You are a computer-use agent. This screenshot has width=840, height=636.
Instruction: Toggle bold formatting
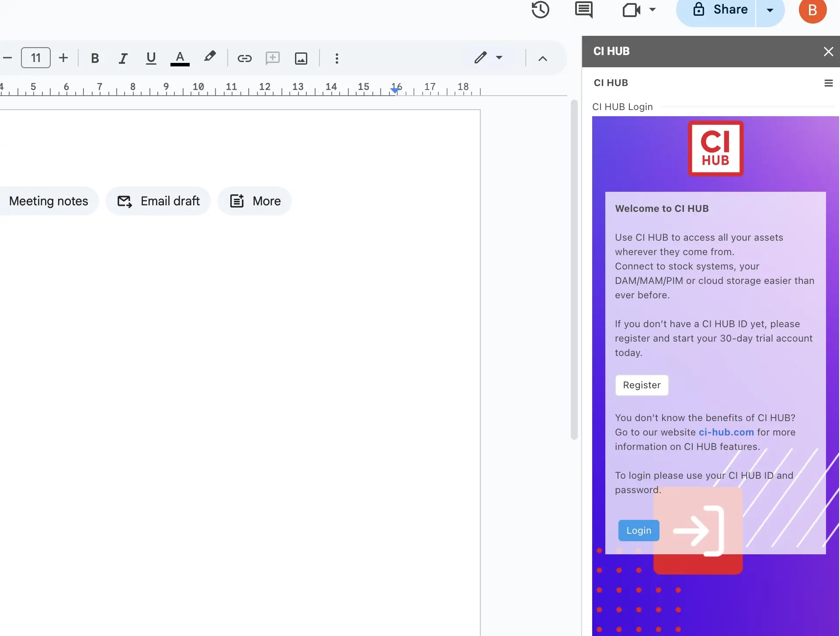pos(95,58)
